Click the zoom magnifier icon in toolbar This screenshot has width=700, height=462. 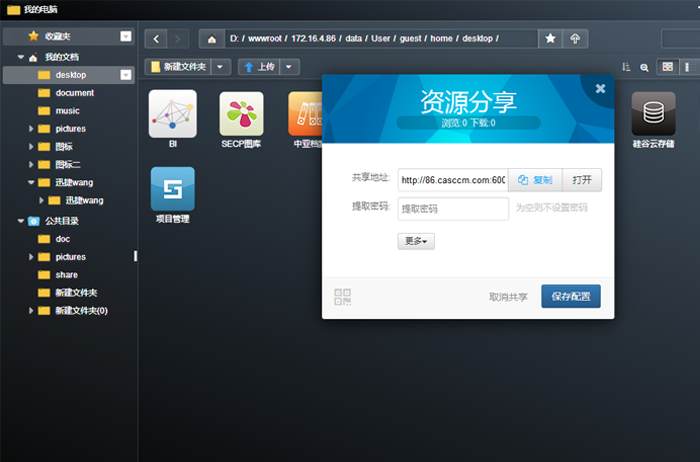point(644,67)
